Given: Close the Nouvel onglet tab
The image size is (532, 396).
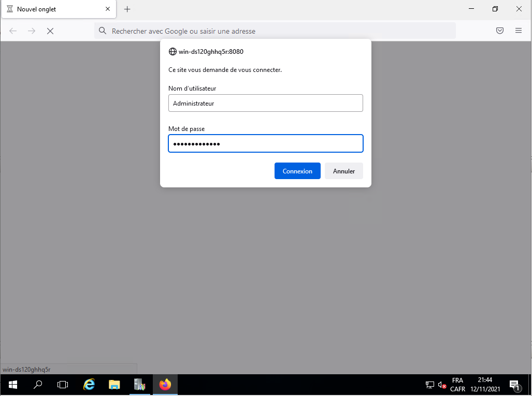Looking at the screenshot, I should [108, 9].
